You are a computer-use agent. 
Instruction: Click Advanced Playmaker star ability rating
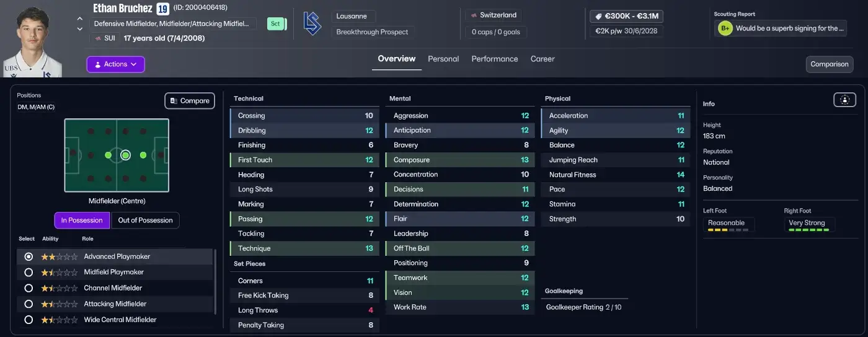pyautogui.click(x=60, y=256)
